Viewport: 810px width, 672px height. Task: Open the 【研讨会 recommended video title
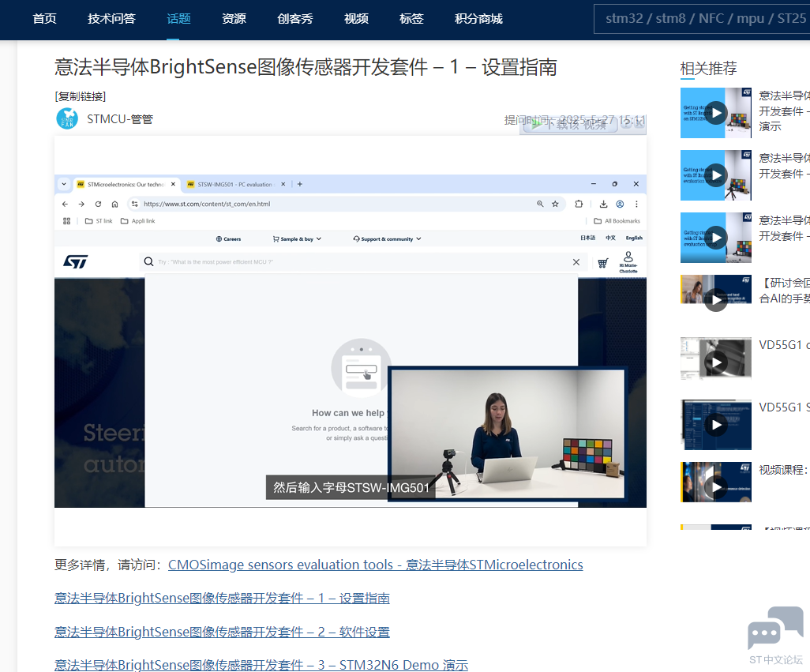click(784, 291)
